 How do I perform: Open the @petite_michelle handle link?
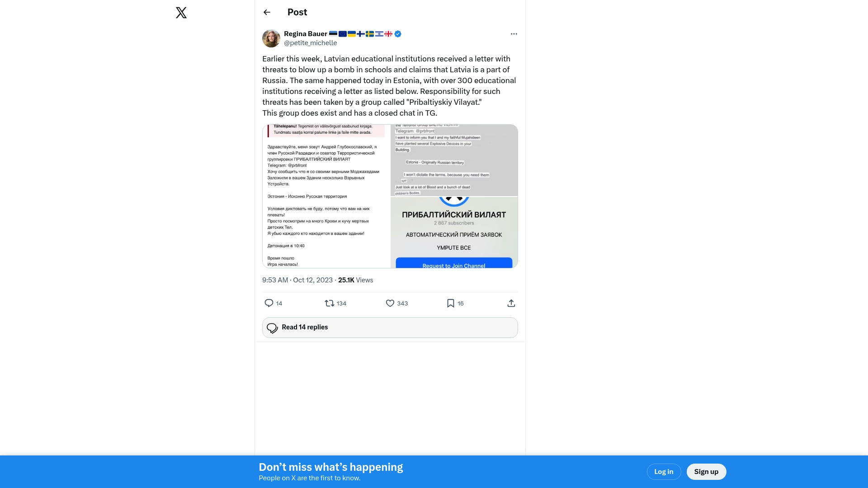(310, 43)
